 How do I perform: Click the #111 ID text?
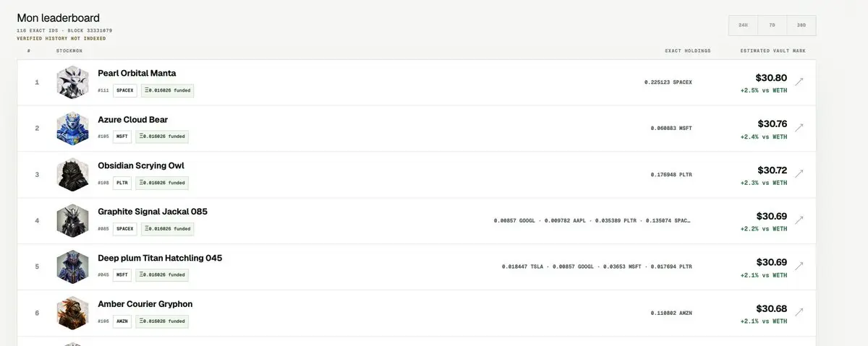pyautogui.click(x=103, y=90)
